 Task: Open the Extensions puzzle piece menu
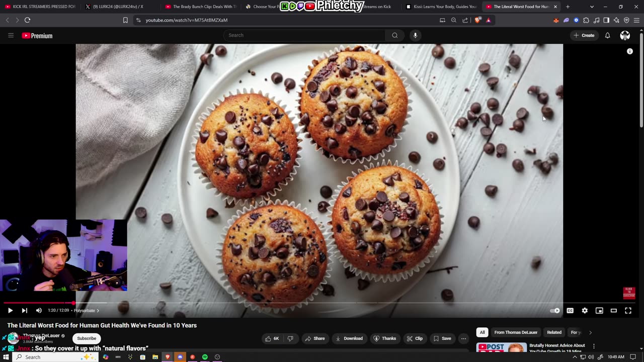(586, 20)
